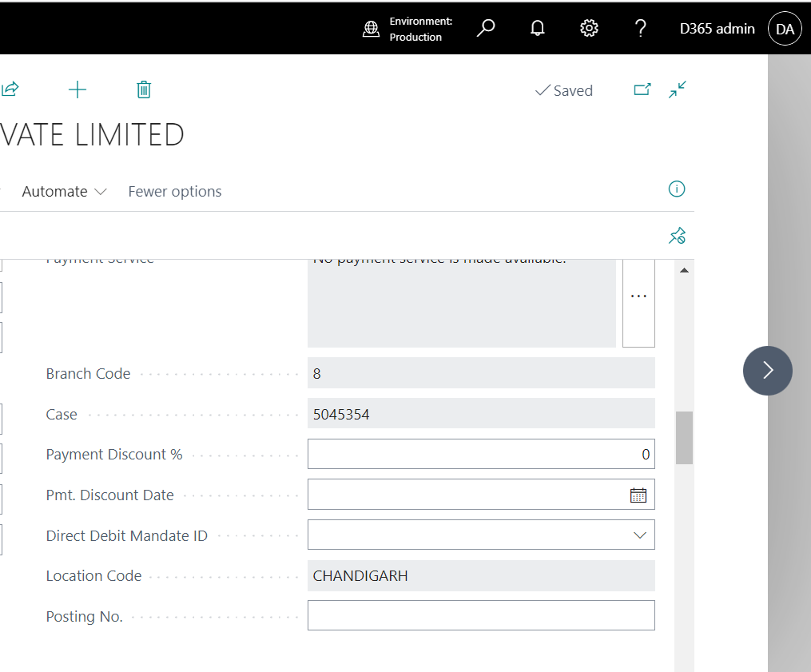Click the Payment Service assist edit ellipsis

tap(638, 296)
